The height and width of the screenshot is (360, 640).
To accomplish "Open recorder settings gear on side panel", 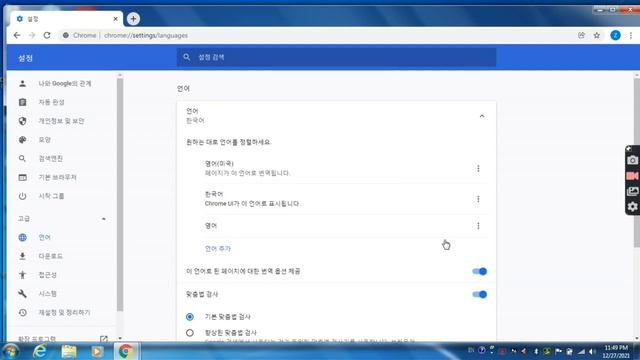I will click(632, 207).
